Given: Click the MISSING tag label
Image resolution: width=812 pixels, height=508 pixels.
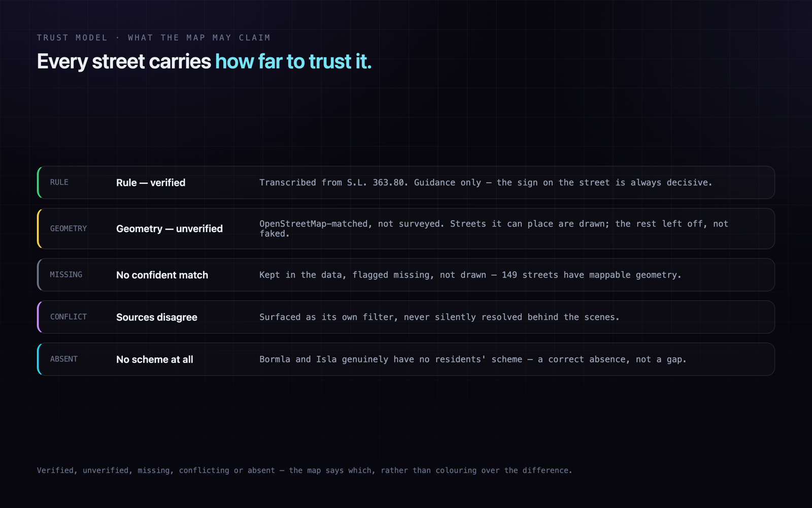Looking at the screenshot, I should click(x=66, y=275).
